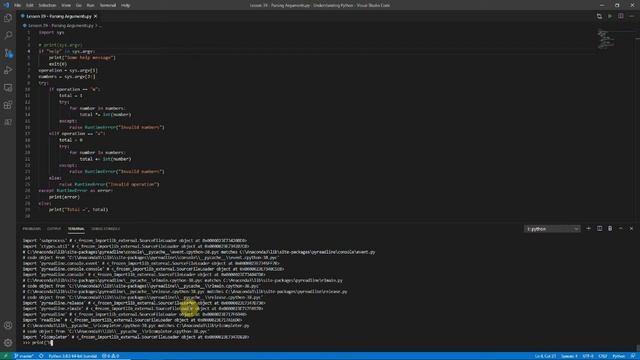The width and height of the screenshot is (640, 360).
Task: Open the editor More Actions ellipsis
Action: (x=631, y=16)
